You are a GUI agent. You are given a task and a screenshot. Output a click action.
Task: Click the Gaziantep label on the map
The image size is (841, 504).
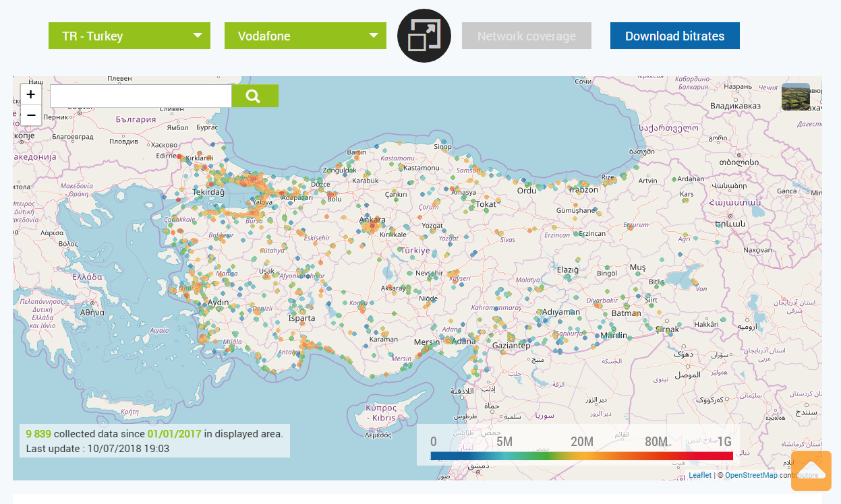click(512, 345)
